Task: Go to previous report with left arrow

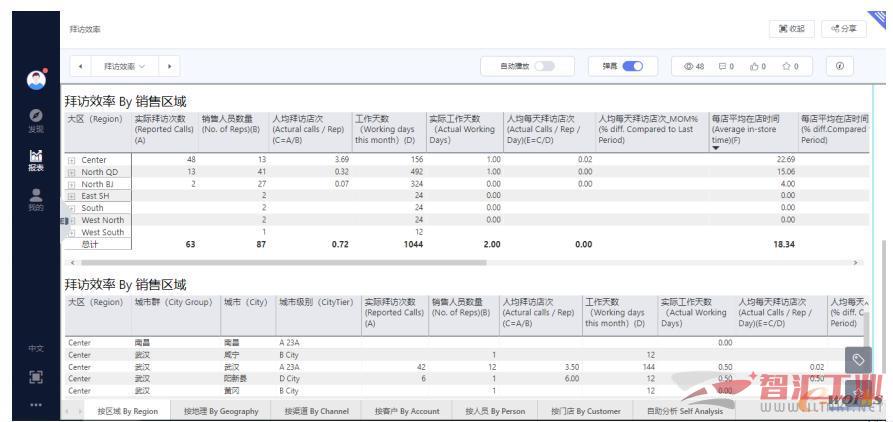Action: coord(80,66)
